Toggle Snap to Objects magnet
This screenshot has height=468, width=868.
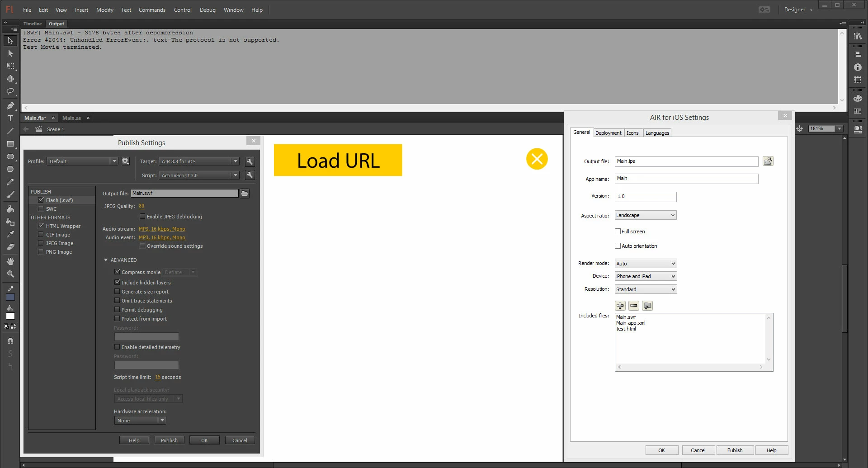coord(10,341)
